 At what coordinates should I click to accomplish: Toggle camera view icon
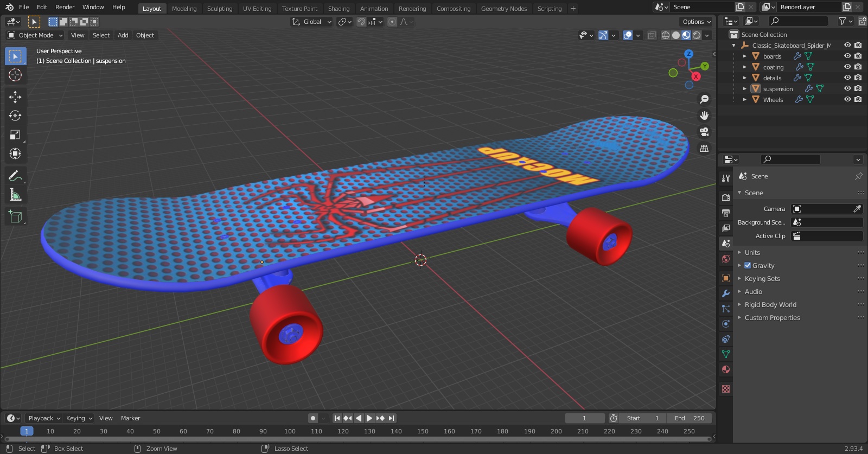pos(704,132)
